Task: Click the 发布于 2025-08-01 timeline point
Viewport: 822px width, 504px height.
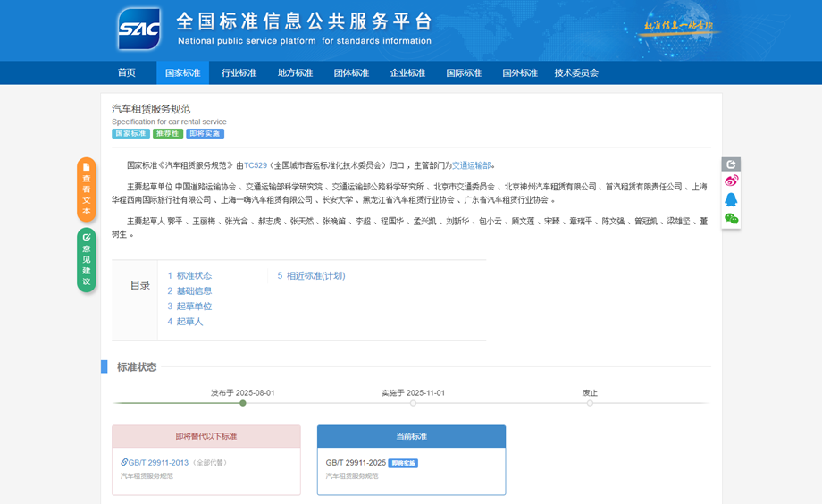Action: coord(243,403)
